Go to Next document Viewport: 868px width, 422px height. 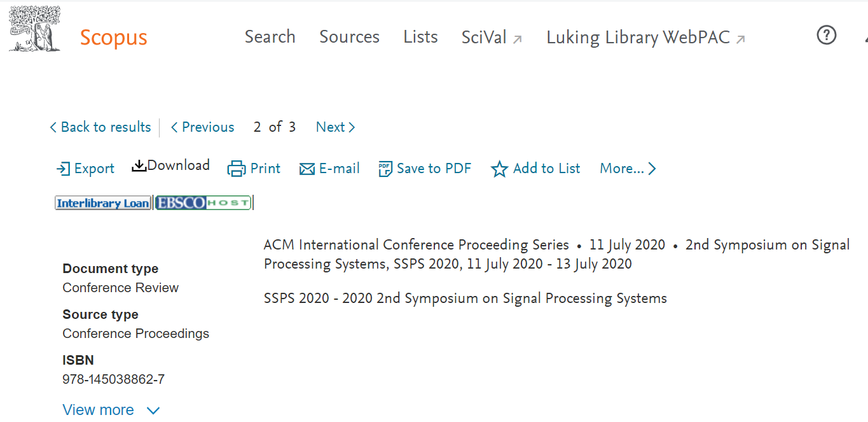335,127
